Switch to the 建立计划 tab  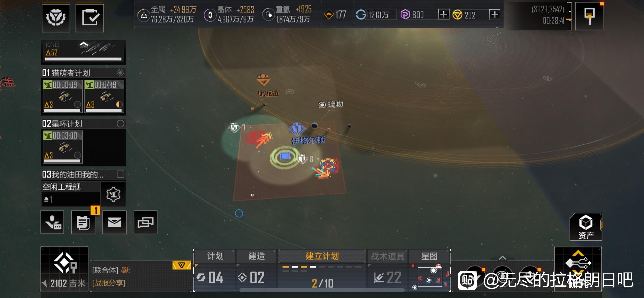(322, 256)
